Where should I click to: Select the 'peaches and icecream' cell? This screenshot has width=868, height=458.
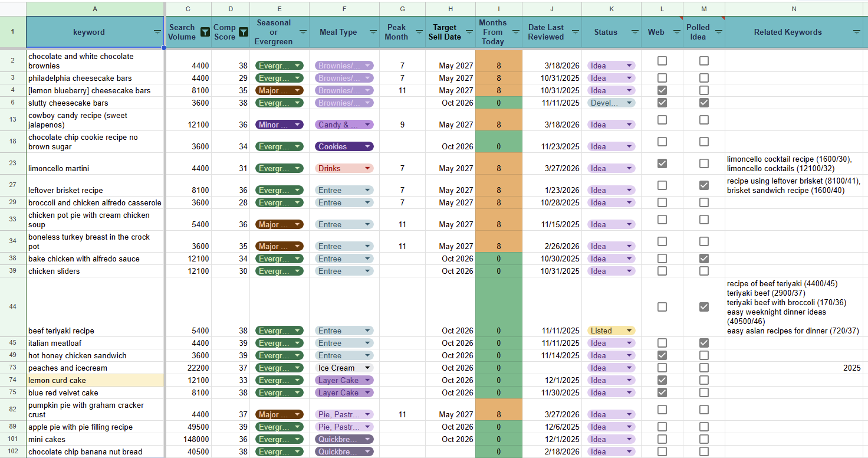coord(96,368)
